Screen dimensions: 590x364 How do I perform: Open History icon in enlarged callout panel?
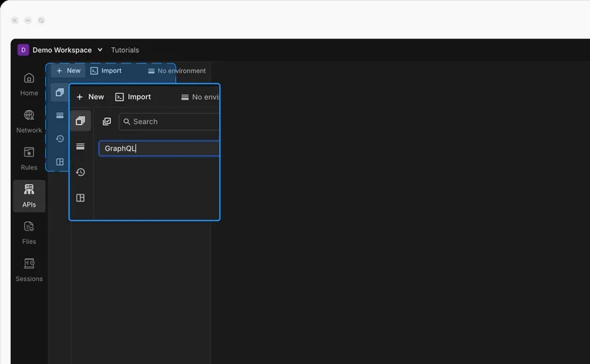[81, 172]
